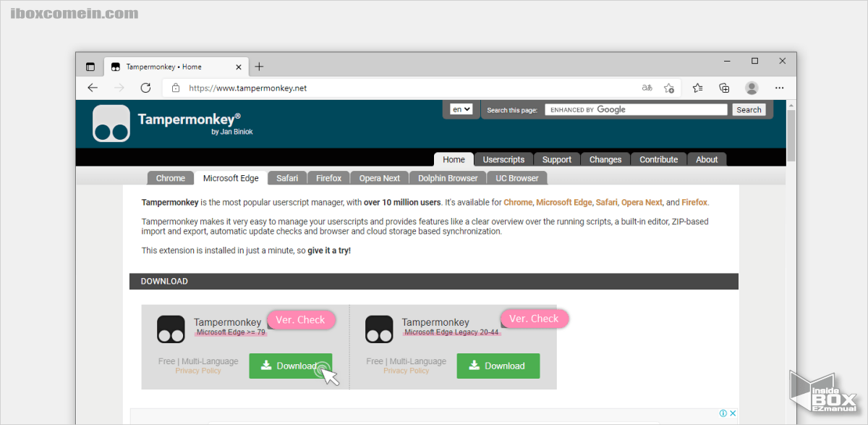The image size is (868, 425).
Task: Open the Collections icon in toolbar
Action: point(724,88)
